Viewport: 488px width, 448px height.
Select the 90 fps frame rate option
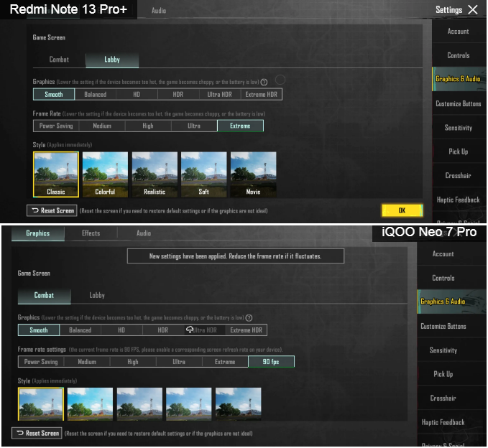tap(271, 362)
